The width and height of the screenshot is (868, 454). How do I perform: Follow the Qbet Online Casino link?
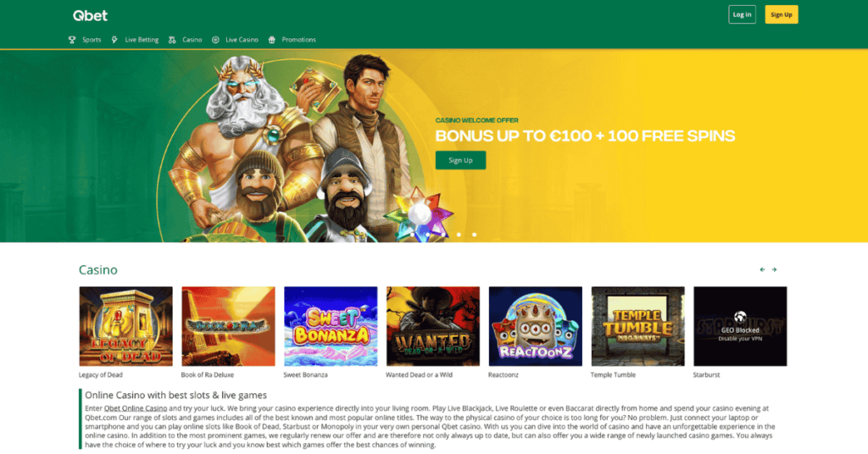point(136,408)
